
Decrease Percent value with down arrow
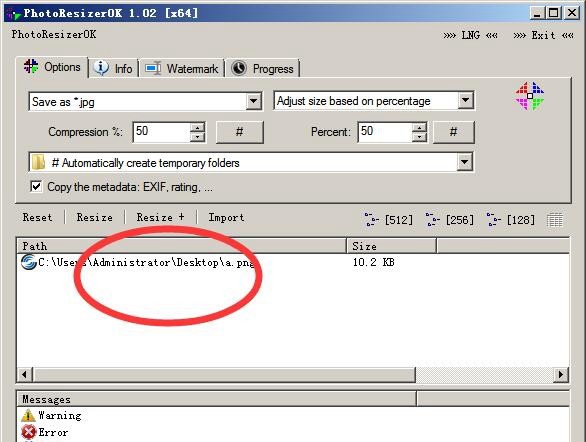[x=420, y=137]
